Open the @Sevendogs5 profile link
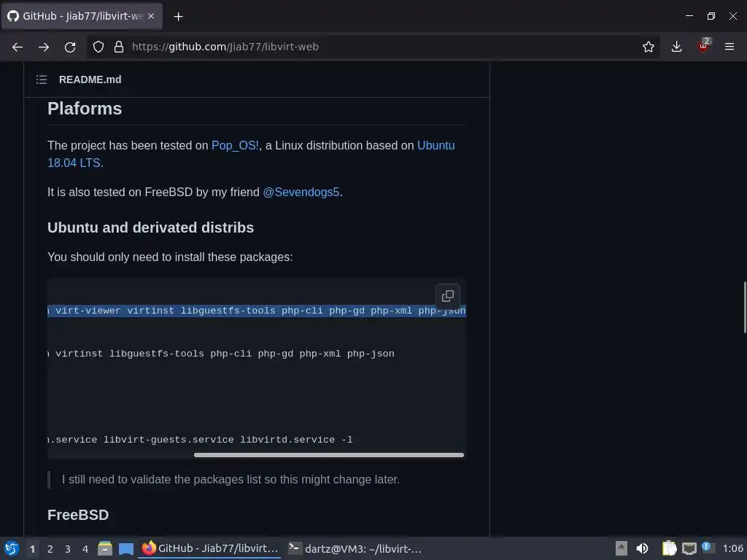 (x=301, y=192)
